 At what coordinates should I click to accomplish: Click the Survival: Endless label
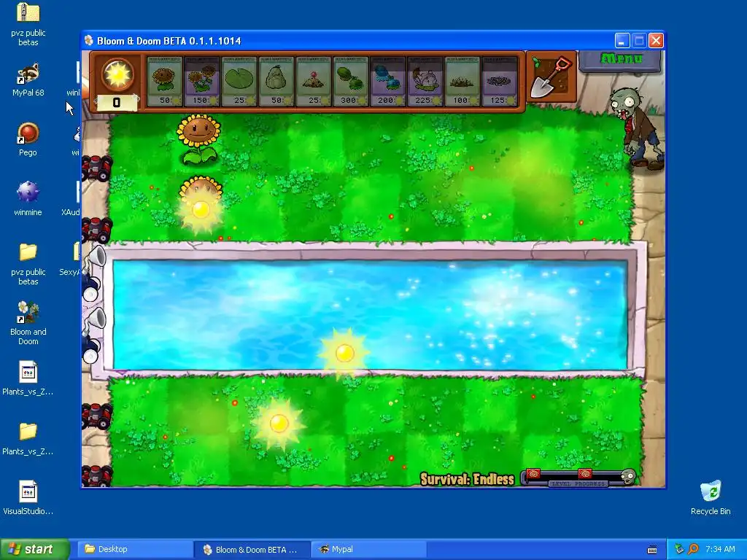tap(467, 479)
